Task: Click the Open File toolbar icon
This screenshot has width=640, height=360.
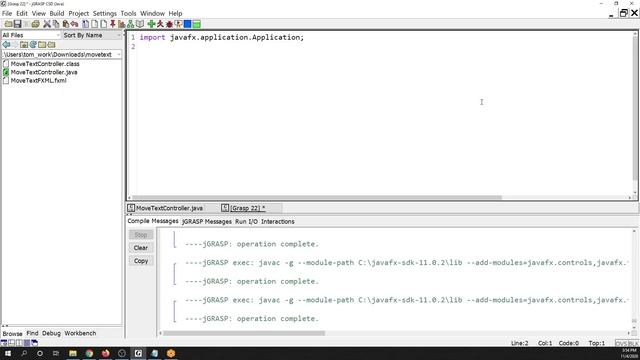Action: point(8,24)
